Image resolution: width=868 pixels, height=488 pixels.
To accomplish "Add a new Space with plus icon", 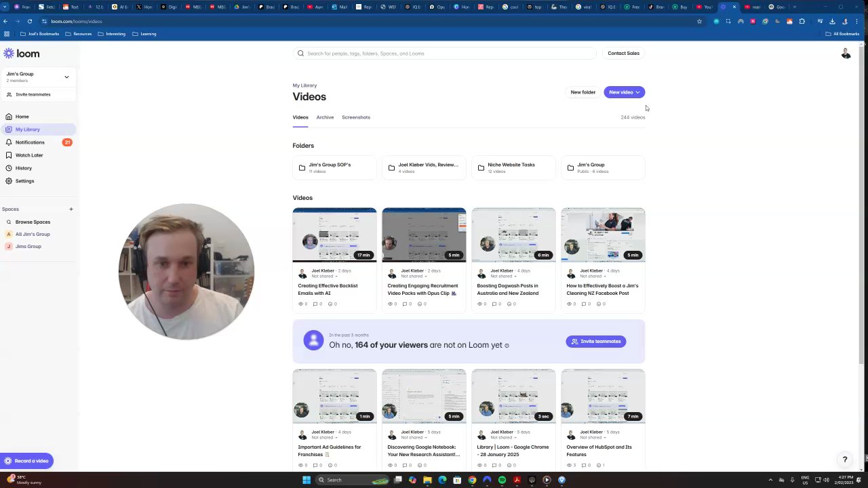I will (71, 209).
